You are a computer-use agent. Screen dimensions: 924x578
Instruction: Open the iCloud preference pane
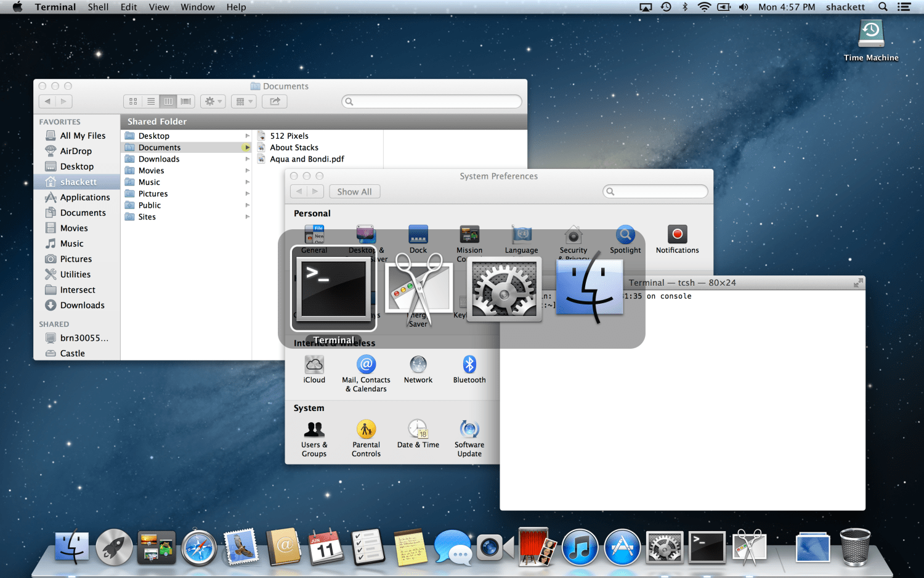314,368
